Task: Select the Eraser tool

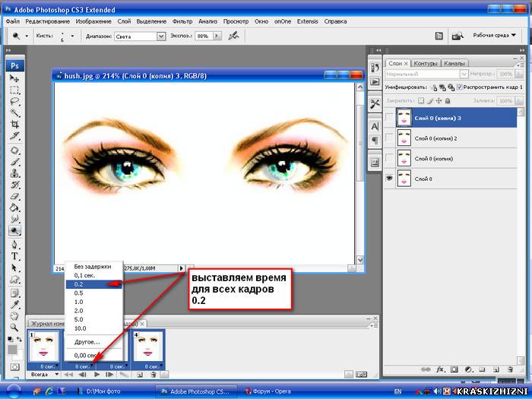Action: coord(14,196)
